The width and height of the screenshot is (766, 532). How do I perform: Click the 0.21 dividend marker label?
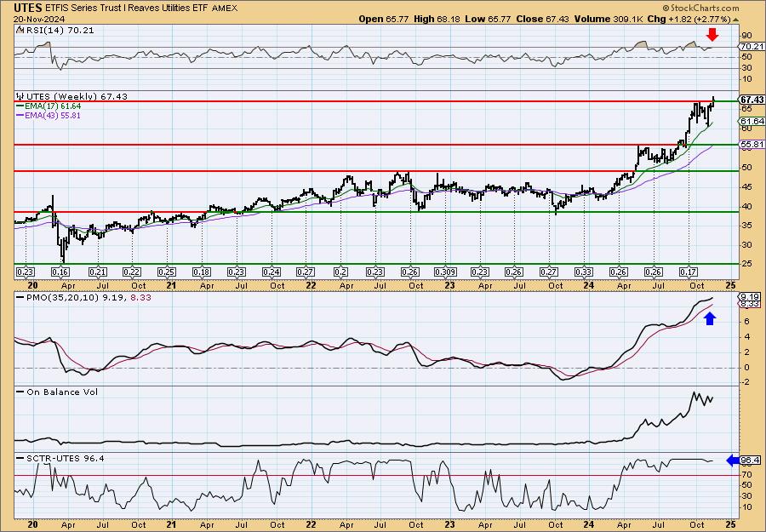tap(98, 272)
